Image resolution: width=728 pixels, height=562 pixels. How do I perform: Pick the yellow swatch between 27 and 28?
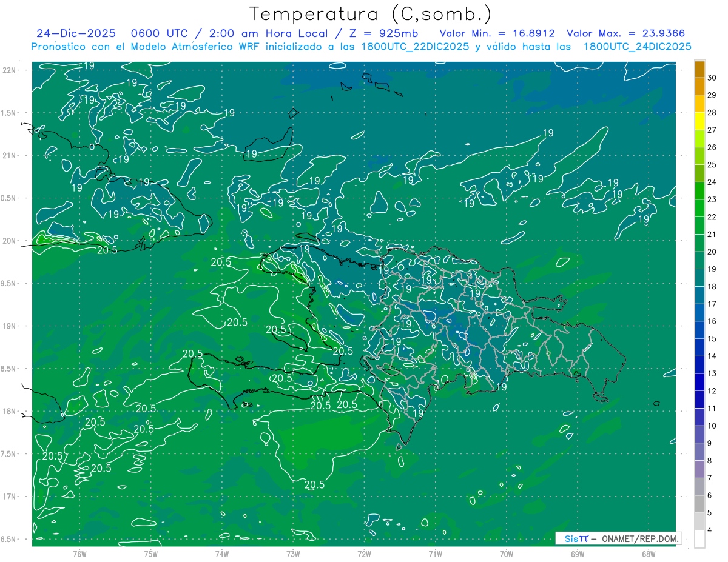699,121
